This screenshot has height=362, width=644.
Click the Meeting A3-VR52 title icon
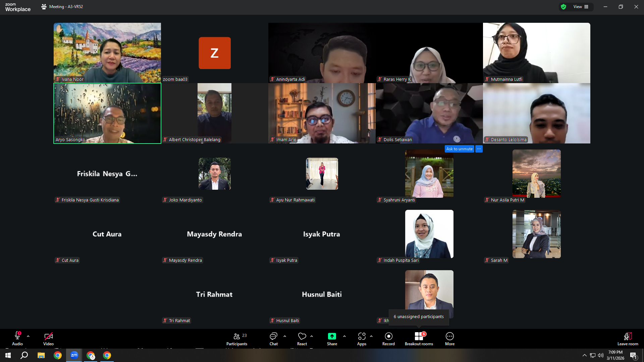click(44, 7)
